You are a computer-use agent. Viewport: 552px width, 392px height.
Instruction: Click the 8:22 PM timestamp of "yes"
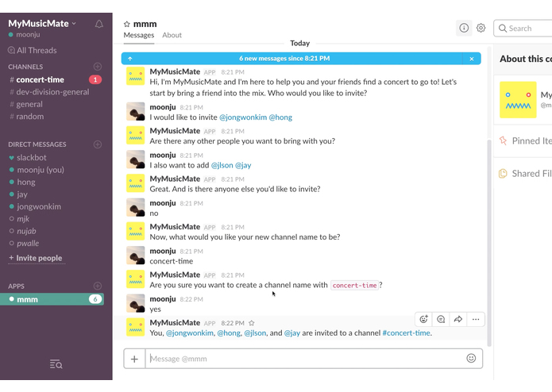click(x=191, y=299)
